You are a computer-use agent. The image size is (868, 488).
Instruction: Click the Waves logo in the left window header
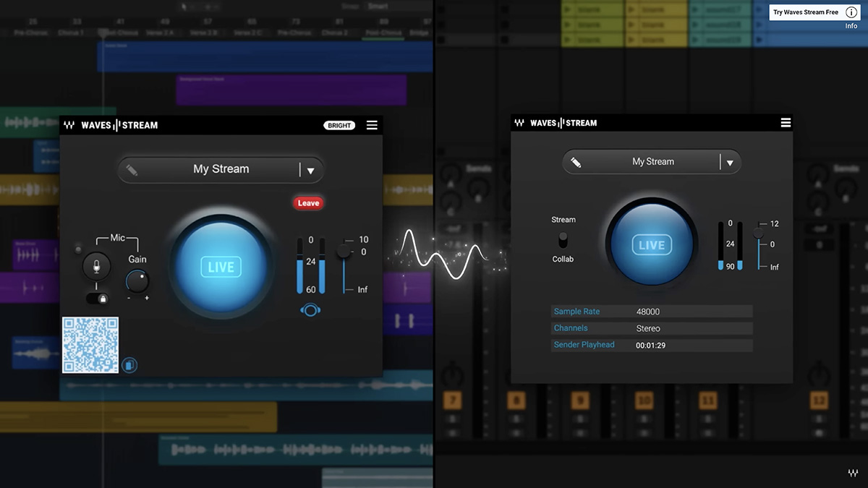(x=70, y=124)
